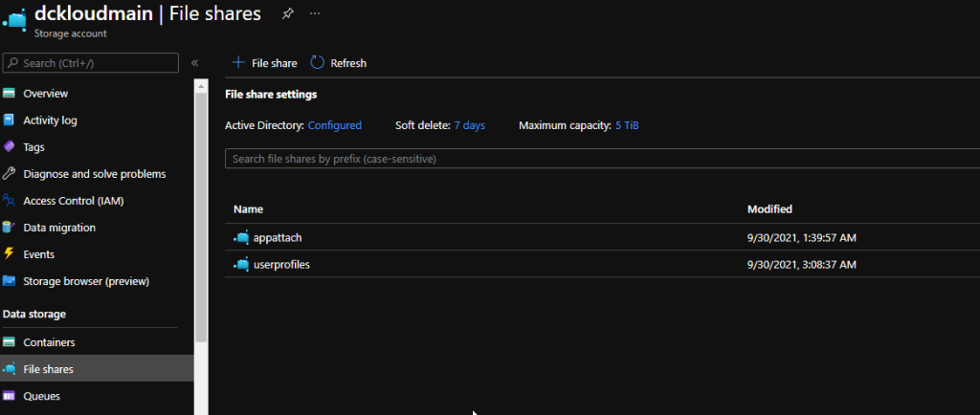Open Access Control (IAM)
This screenshot has width=980, height=415.
[73, 201]
